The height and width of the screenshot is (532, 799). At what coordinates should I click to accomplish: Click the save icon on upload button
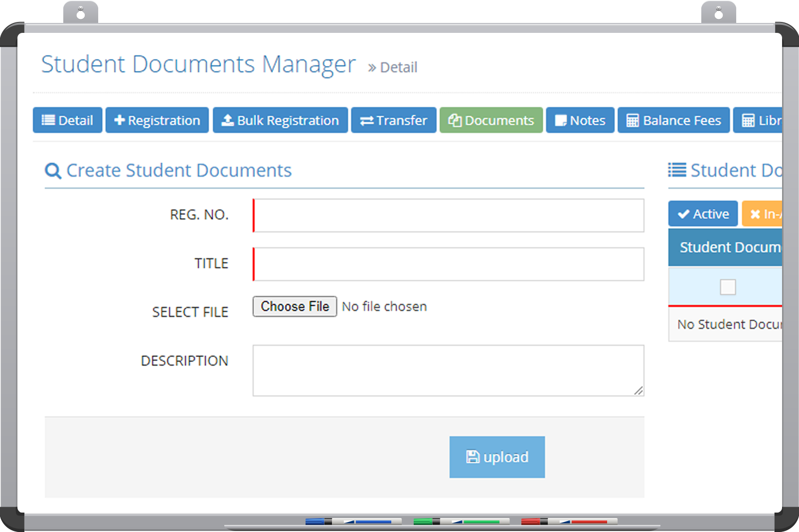pyautogui.click(x=472, y=457)
